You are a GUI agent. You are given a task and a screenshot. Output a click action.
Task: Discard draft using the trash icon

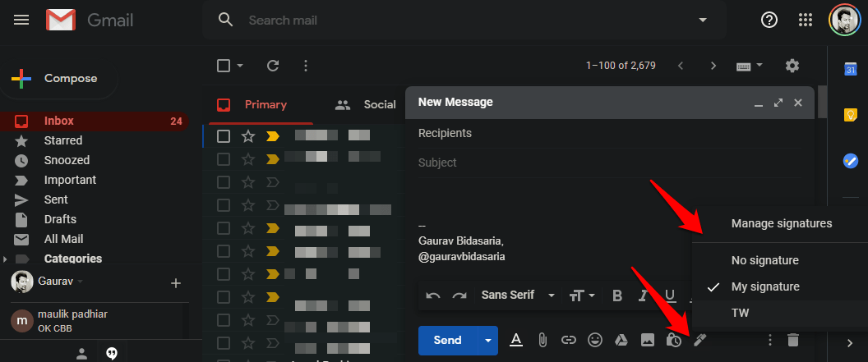pyautogui.click(x=792, y=340)
